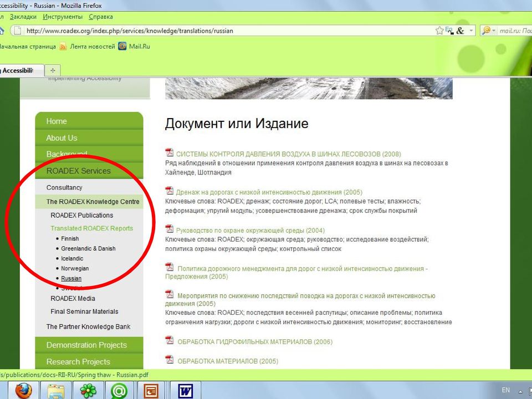Open Mail.Ru Agent @ icon in taskbar
The image size is (532, 399).
tap(119, 390)
